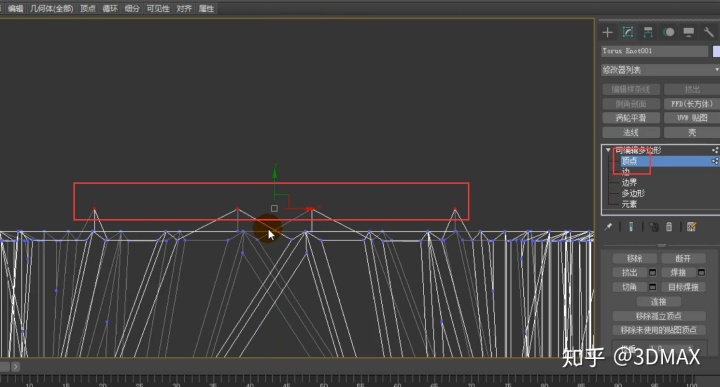Open the Create panel plus icon
This screenshot has height=387, width=720.
608,32
